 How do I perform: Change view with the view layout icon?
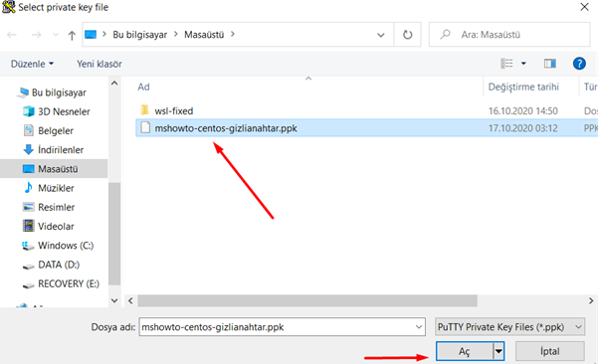[x=506, y=64]
